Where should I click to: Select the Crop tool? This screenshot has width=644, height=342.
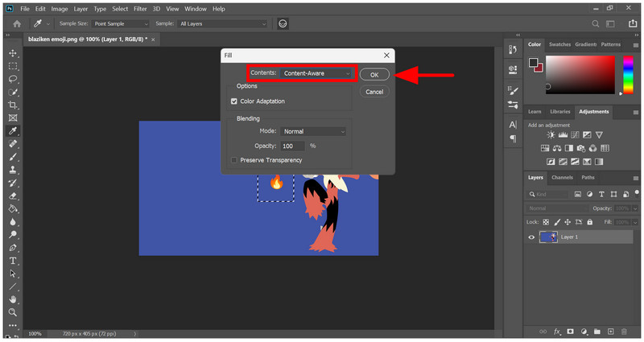13,105
